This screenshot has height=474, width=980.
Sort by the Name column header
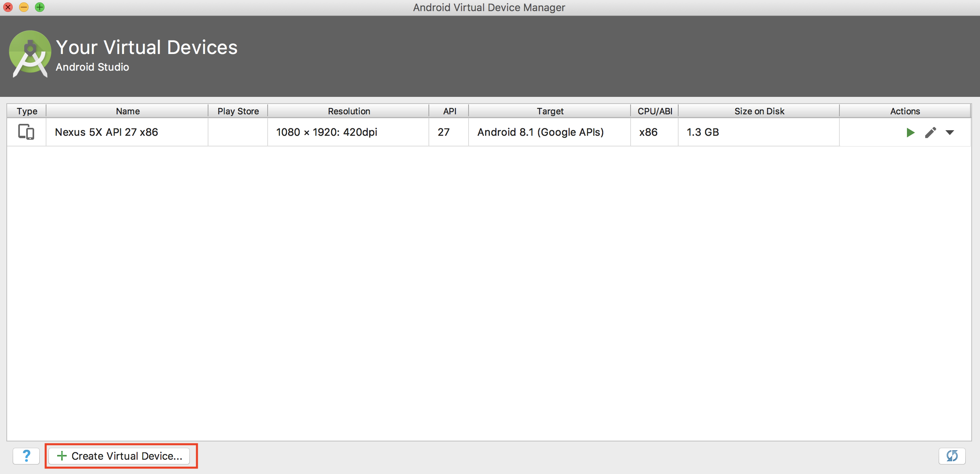pyautogui.click(x=127, y=111)
